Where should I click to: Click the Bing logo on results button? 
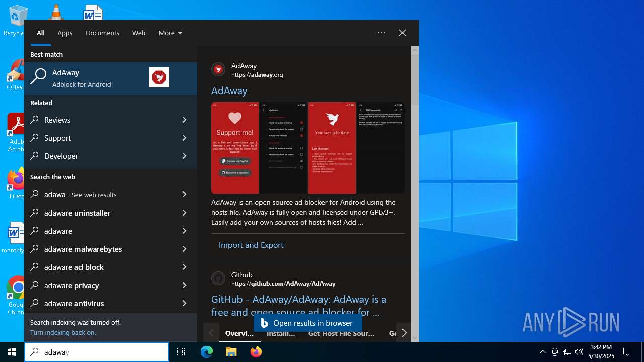click(265, 323)
